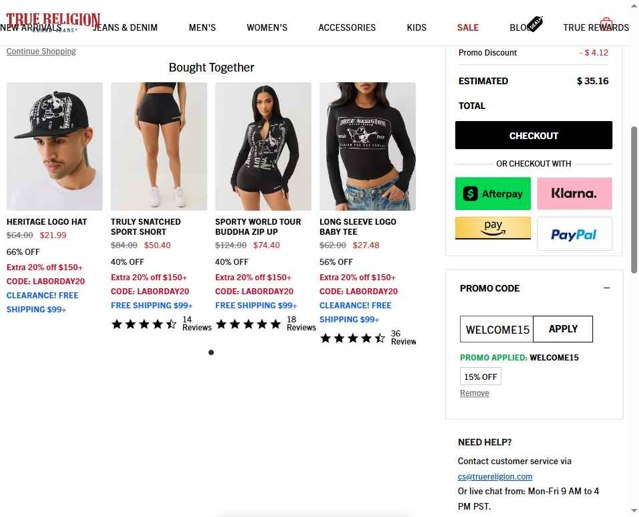Image resolution: width=639 pixels, height=517 pixels.
Task: Click the promo code input field
Action: coord(497,329)
